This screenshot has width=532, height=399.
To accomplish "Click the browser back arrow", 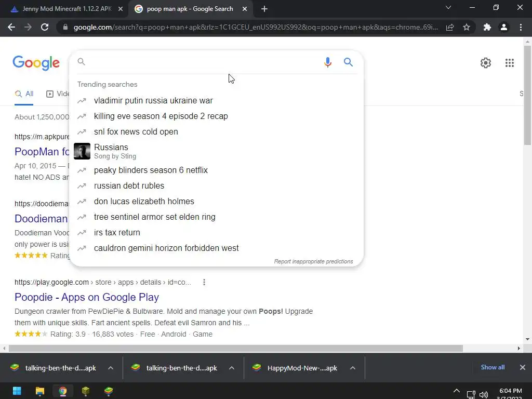I will click(11, 27).
